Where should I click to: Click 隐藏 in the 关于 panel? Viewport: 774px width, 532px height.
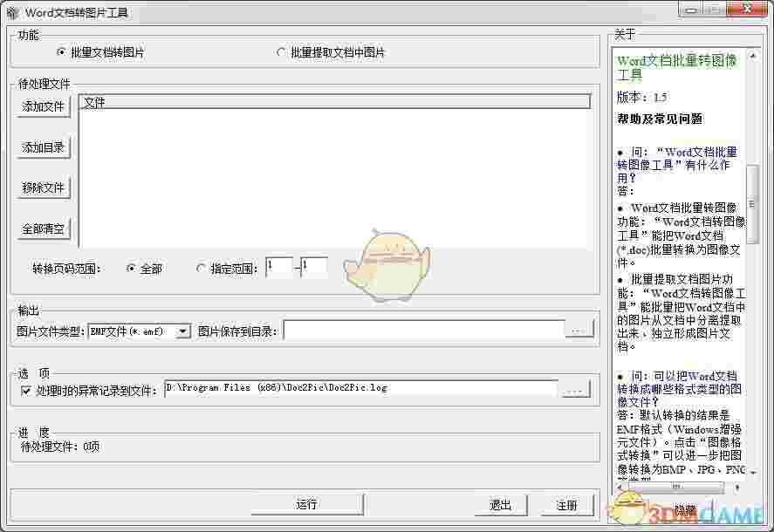pos(685,510)
